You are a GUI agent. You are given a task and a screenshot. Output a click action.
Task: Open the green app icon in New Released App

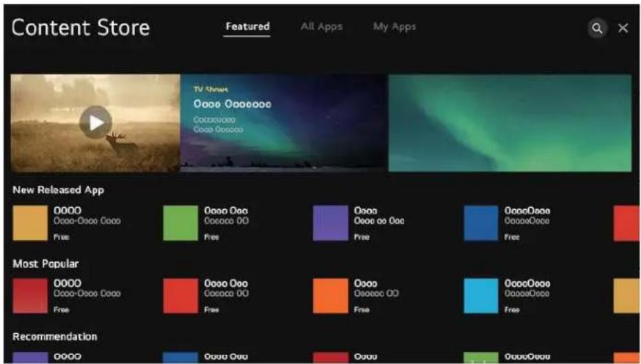(180, 223)
